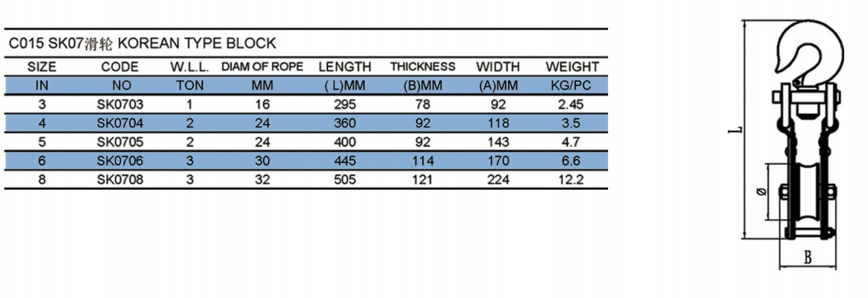Click the DIAM OF ROPE header

262,67
